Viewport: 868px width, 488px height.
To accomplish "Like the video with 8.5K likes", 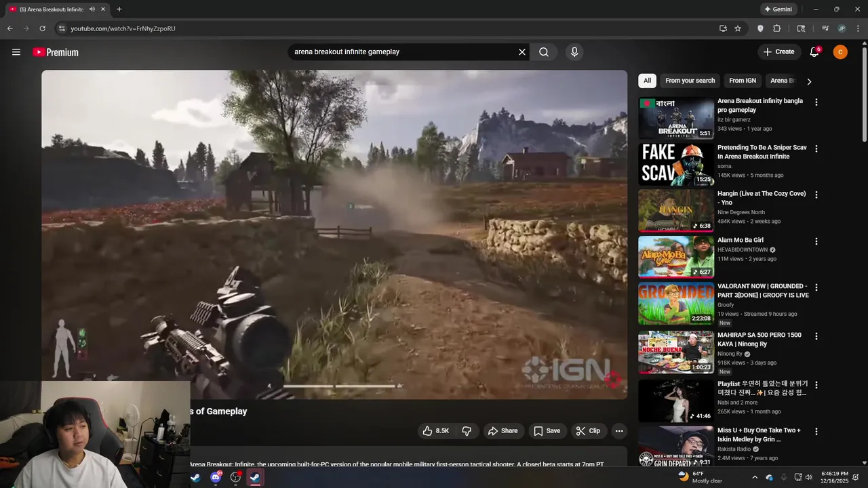I will pos(435,431).
